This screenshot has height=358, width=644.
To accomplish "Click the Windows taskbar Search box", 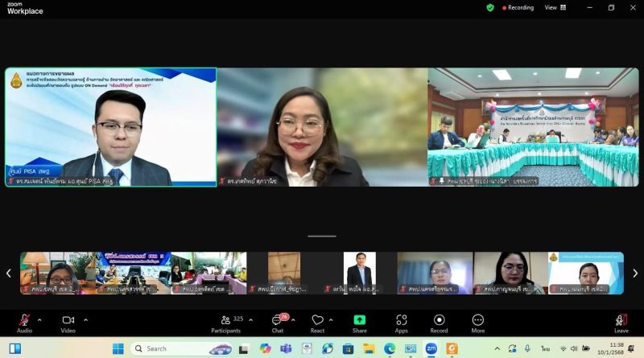I will click(x=173, y=348).
